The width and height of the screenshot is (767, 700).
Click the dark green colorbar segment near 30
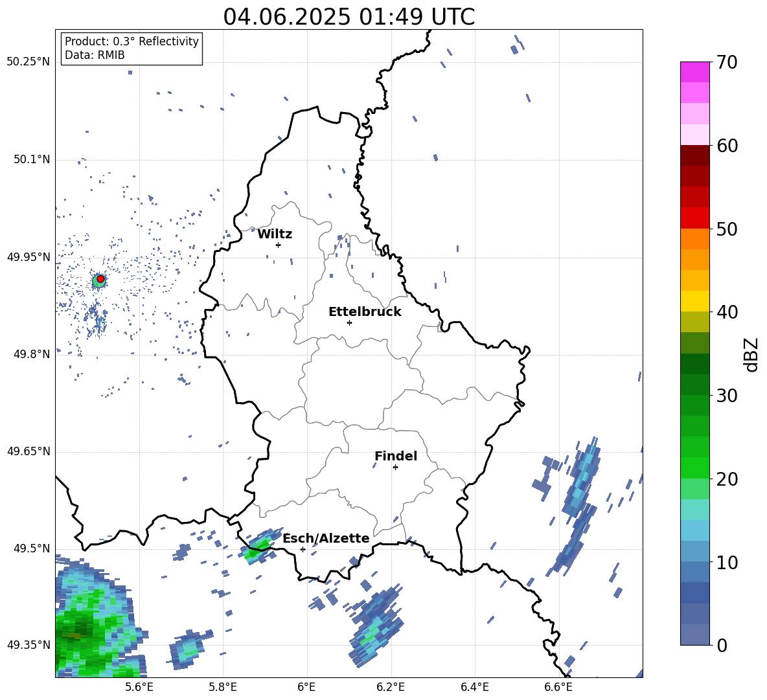click(x=694, y=384)
